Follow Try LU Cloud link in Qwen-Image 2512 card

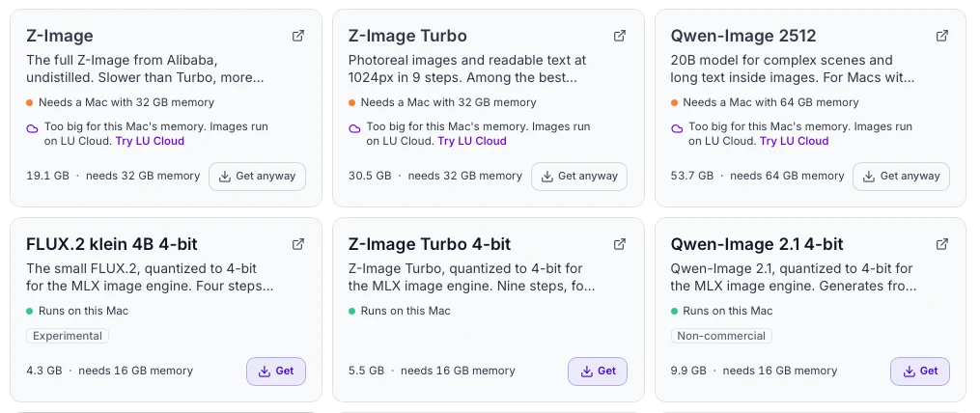coord(795,141)
